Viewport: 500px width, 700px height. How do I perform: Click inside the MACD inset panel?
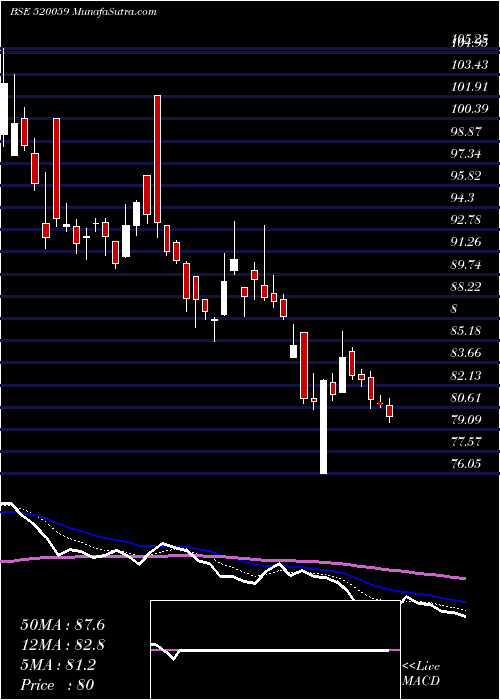click(275, 650)
